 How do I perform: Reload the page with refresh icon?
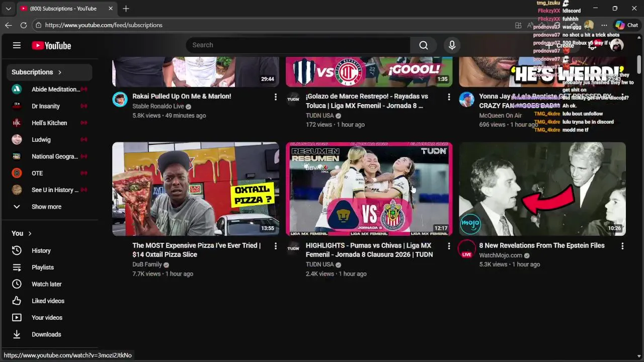(x=24, y=25)
